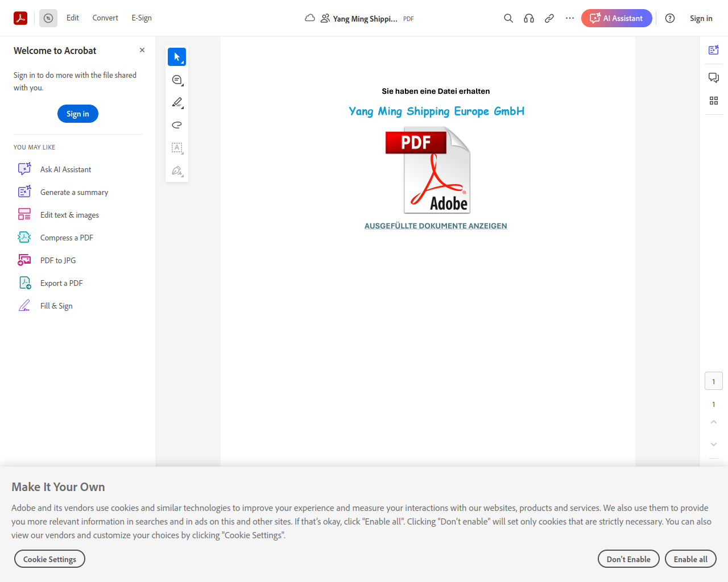Select the arrow selection tool
728x582 pixels.
pyautogui.click(x=177, y=57)
